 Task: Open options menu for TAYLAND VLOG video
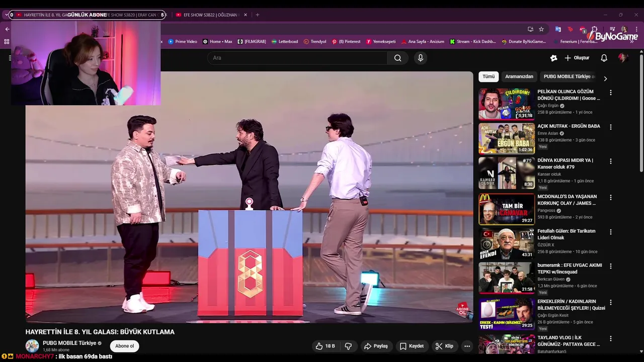pos(611,339)
